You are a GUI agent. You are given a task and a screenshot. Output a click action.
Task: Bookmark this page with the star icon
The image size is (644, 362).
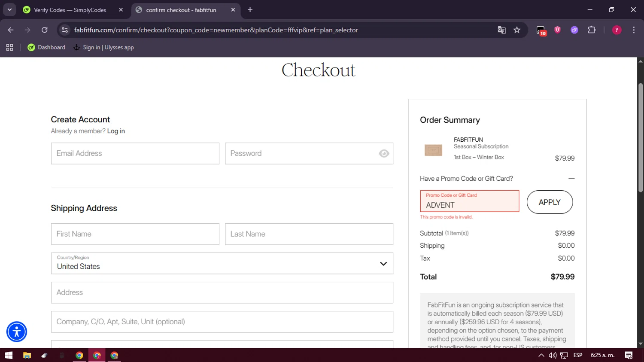click(x=517, y=30)
